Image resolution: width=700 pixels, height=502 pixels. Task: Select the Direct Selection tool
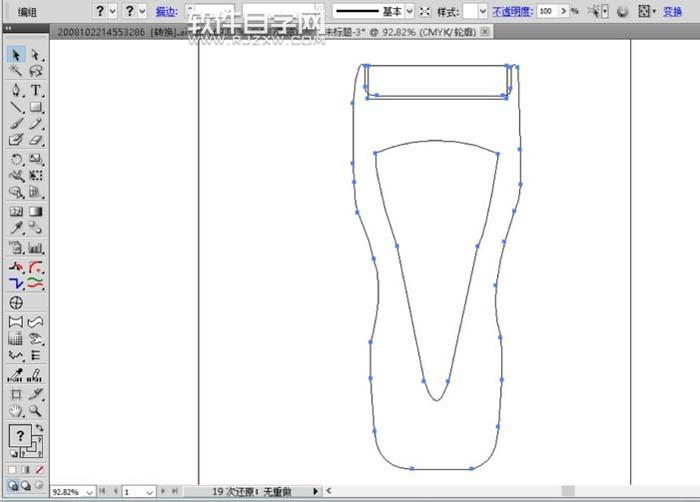(35, 55)
